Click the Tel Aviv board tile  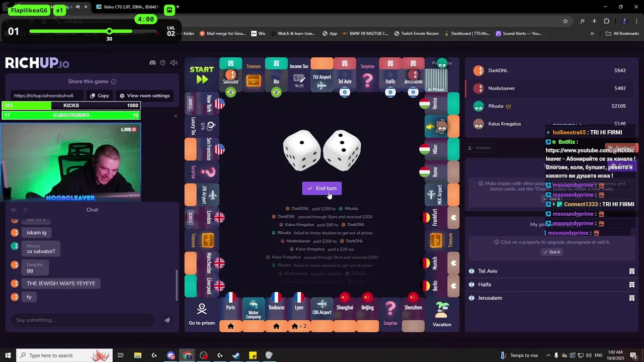pos(345,75)
